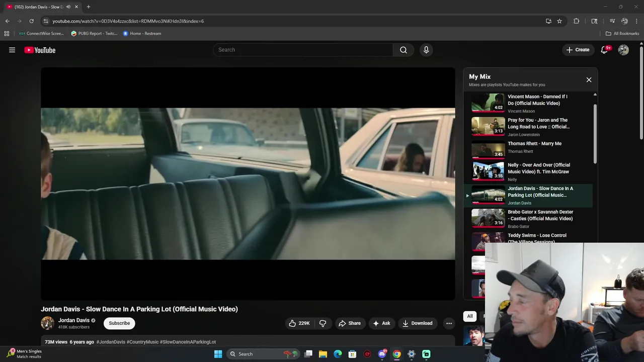Screen dimensions: 644x362
Task: Open Discord from taskbar
Action: point(382,354)
